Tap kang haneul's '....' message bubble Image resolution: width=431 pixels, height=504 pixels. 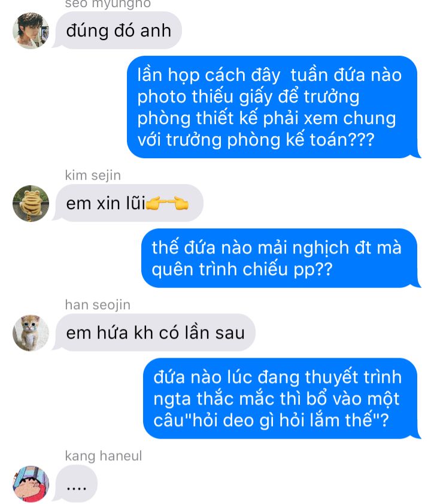(76, 484)
